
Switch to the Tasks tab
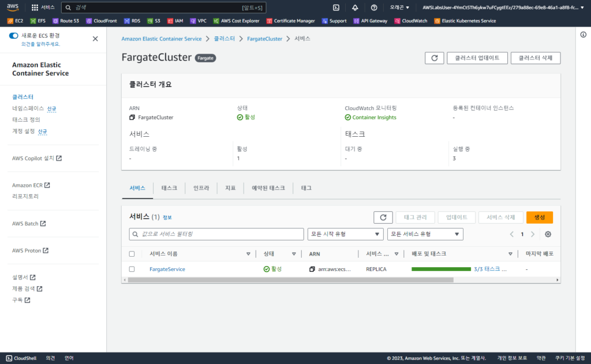pyautogui.click(x=169, y=188)
